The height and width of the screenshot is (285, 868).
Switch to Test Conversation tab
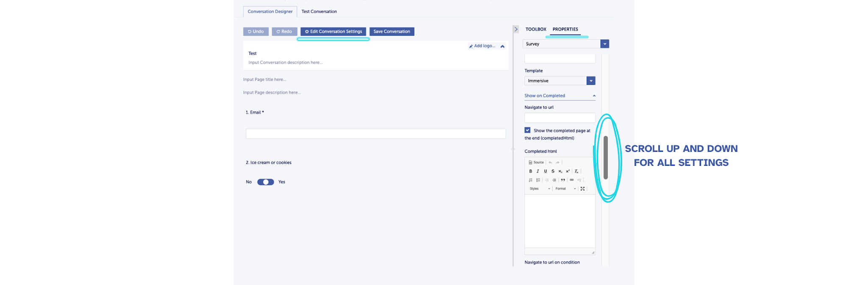click(319, 11)
